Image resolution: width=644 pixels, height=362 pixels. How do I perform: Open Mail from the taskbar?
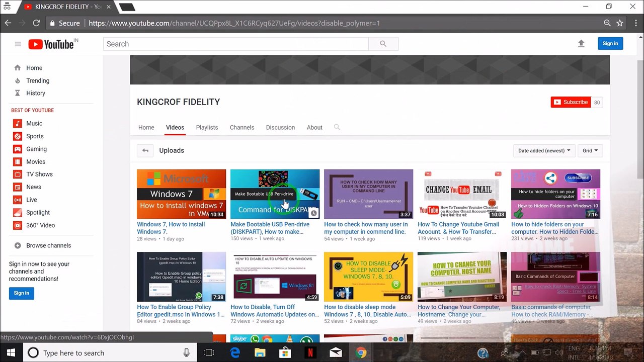336,353
